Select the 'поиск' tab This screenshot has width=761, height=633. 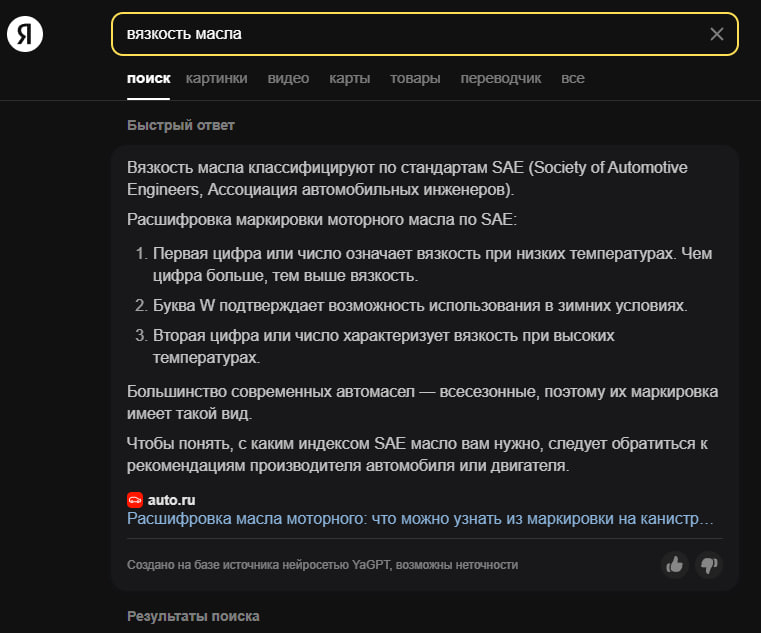click(x=149, y=78)
